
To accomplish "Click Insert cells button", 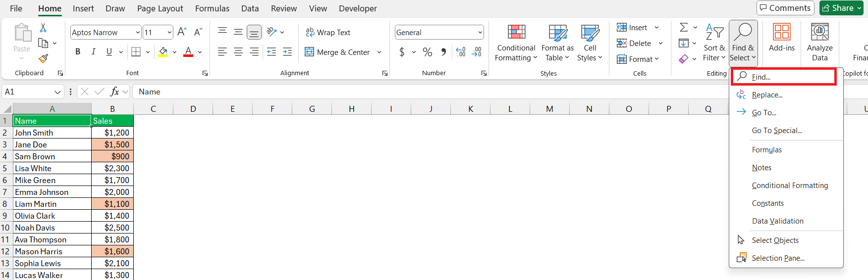I will point(632,28).
